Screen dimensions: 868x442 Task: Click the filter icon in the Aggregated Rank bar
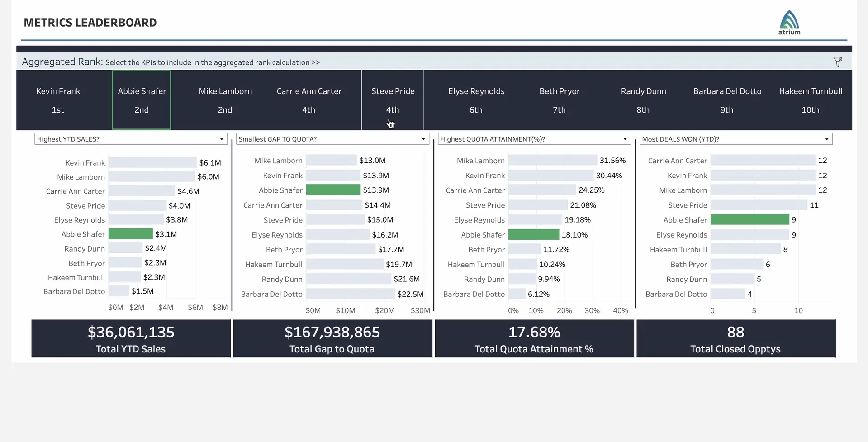[838, 62]
